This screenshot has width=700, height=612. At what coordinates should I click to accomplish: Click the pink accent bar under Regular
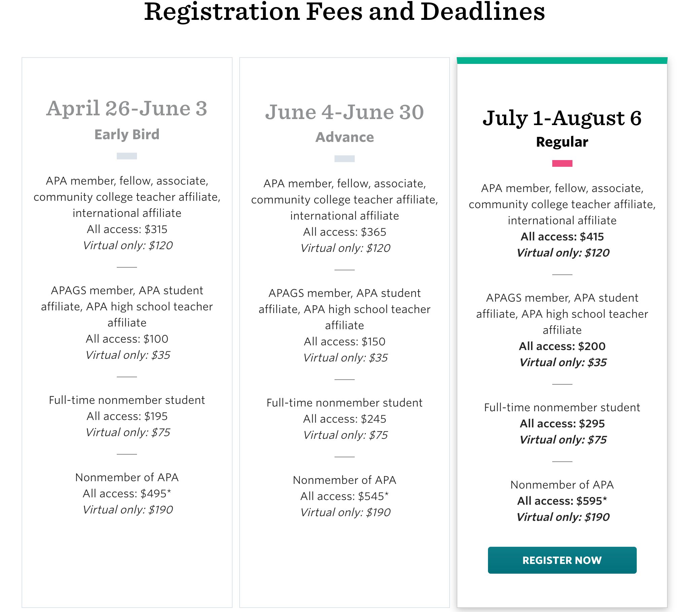(562, 163)
